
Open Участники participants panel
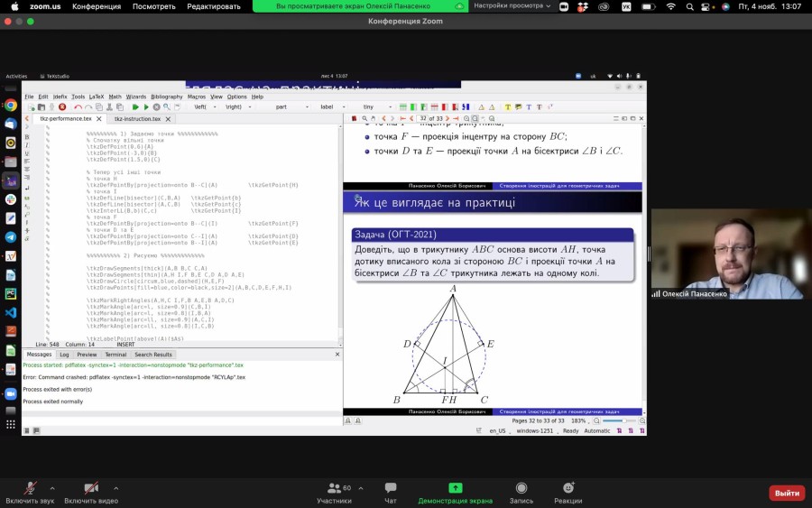pyautogui.click(x=334, y=493)
